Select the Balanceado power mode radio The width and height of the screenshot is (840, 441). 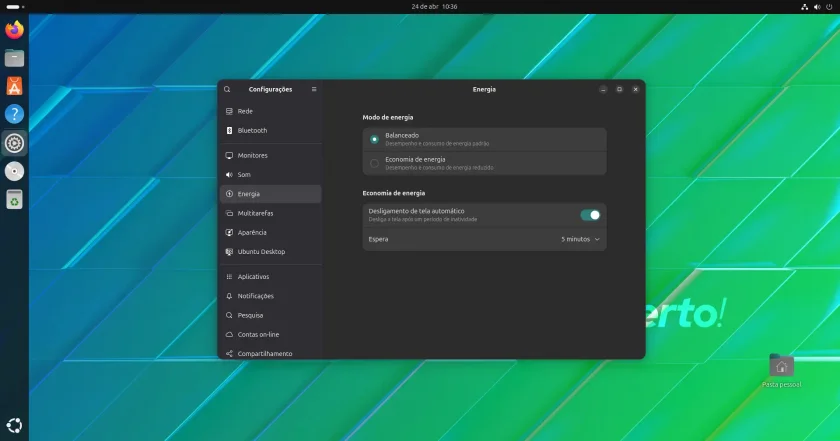tap(374, 139)
